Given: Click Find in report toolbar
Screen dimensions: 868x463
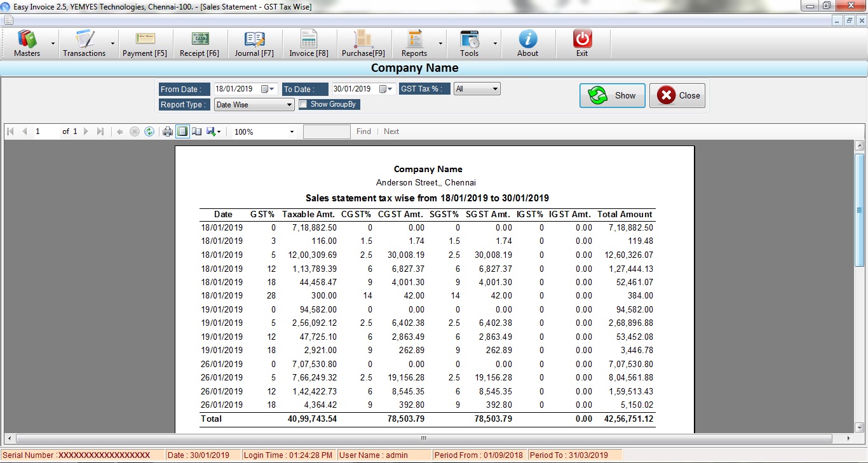Looking at the screenshot, I should pos(363,131).
